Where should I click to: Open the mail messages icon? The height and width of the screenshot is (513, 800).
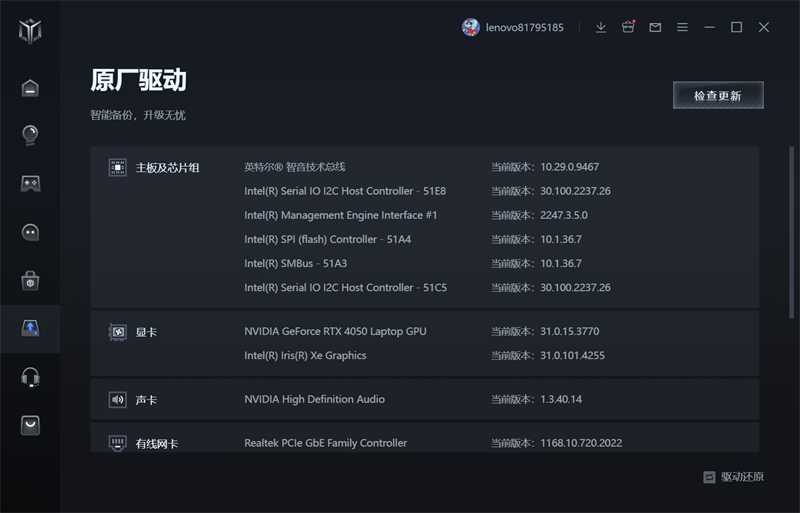(x=655, y=27)
